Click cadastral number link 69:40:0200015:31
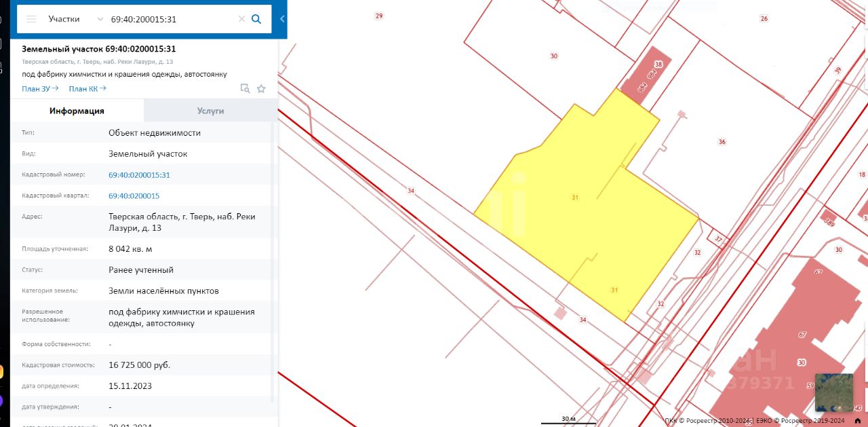 pyautogui.click(x=139, y=175)
